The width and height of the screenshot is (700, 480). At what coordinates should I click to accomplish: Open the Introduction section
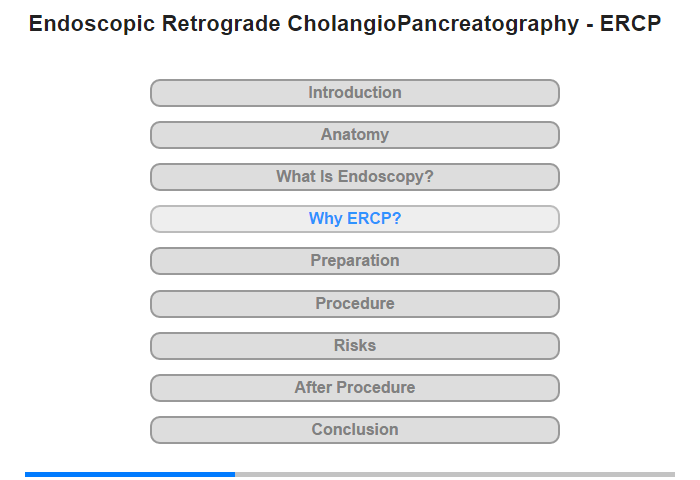click(354, 93)
